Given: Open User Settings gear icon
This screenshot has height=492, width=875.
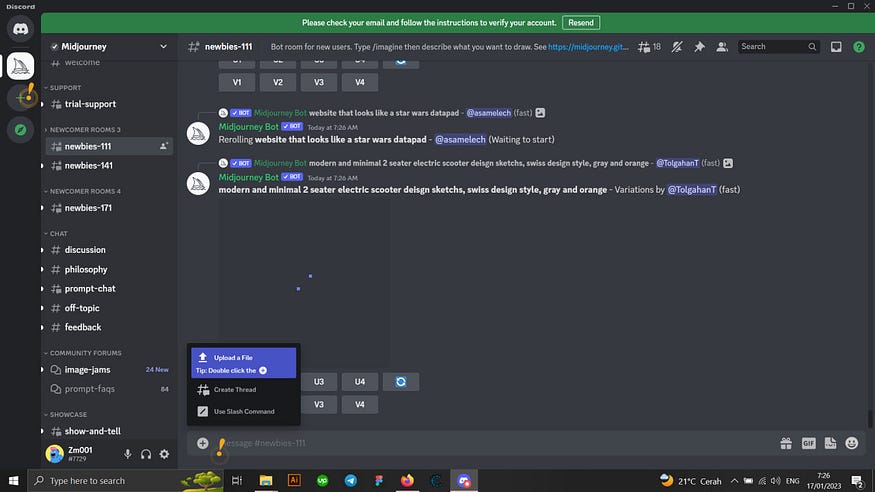Looking at the screenshot, I should click(164, 454).
